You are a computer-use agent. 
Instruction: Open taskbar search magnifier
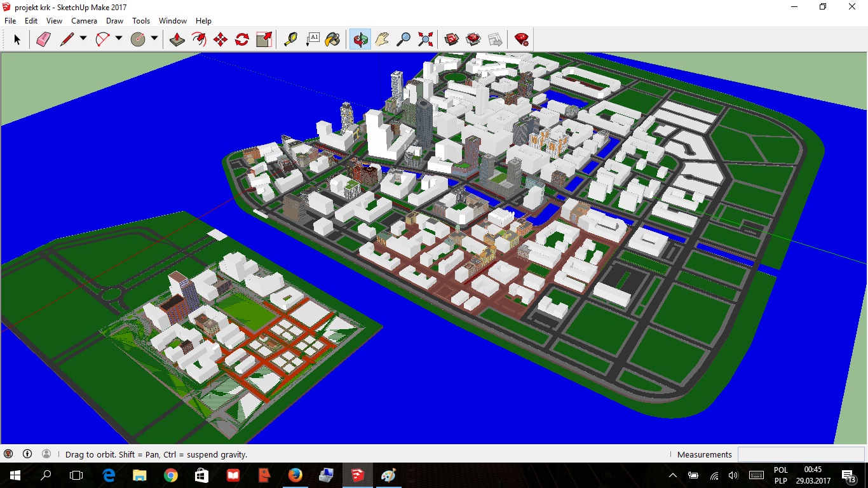click(x=46, y=475)
